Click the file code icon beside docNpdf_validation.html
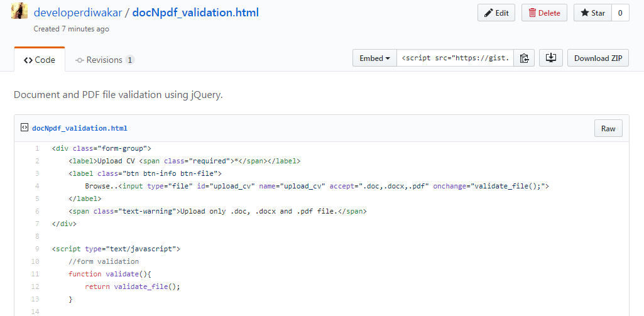The image size is (644, 316). click(25, 128)
